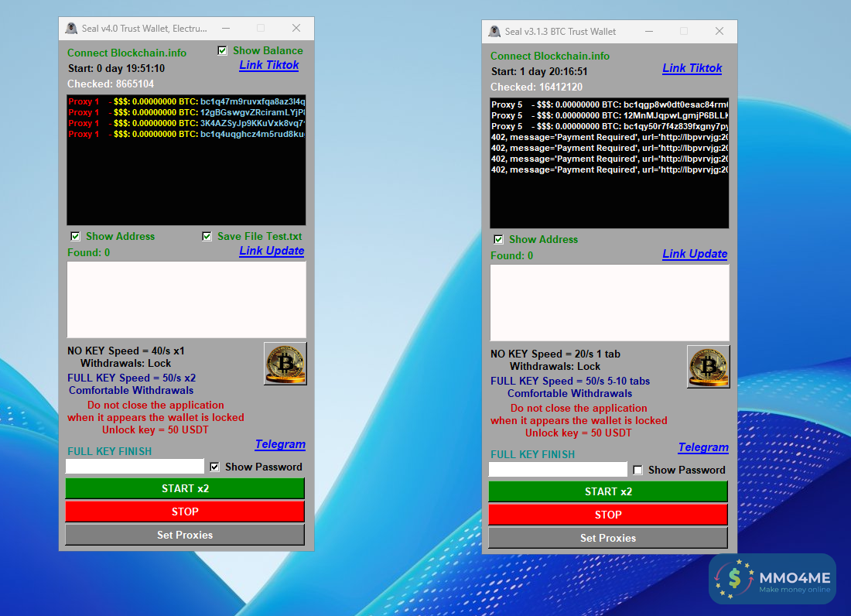The height and width of the screenshot is (616, 851).
Task: Click FULL KEY Speed = 50/s x2 text
Action: pyautogui.click(x=132, y=378)
